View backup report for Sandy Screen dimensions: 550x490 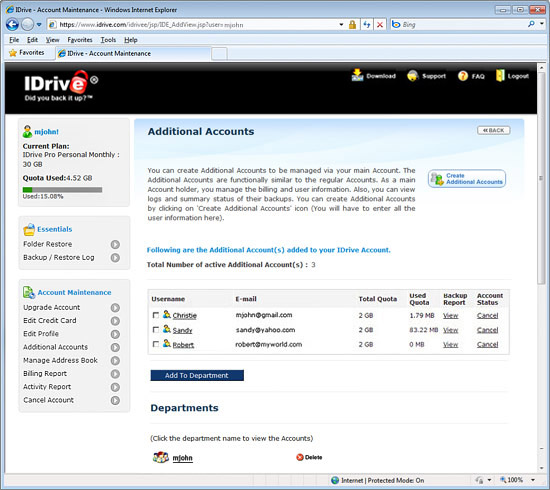(x=450, y=330)
